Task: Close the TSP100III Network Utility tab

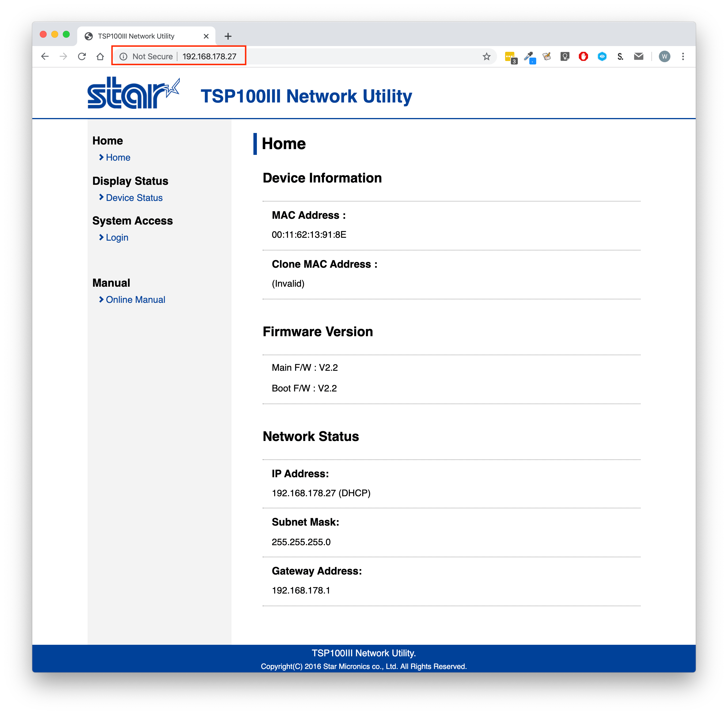Action: tap(206, 36)
